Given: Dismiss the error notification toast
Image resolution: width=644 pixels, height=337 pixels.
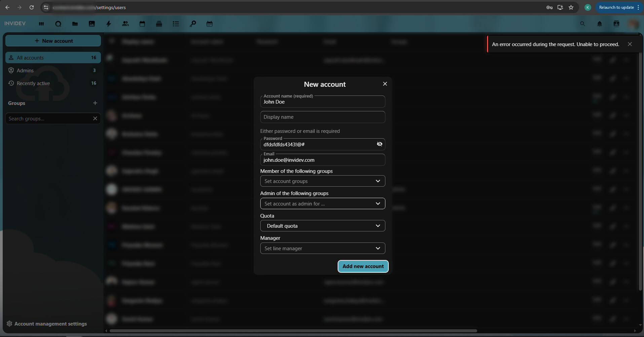Looking at the screenshot, I should 630,44.
